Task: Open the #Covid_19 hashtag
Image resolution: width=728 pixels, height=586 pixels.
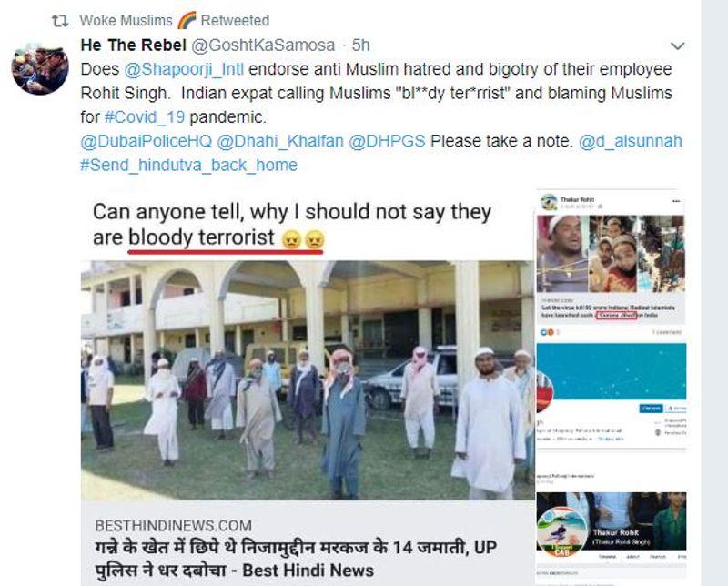Action: click(x=145, y=117)
